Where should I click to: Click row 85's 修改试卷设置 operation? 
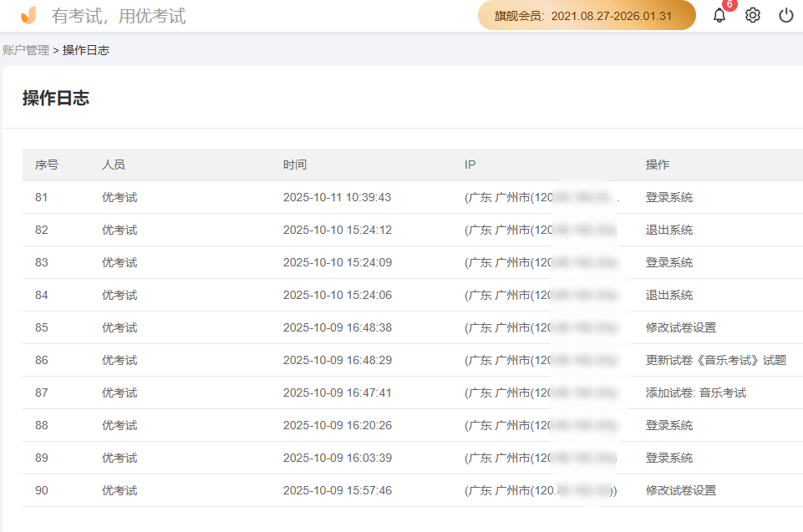coord(680,328)
